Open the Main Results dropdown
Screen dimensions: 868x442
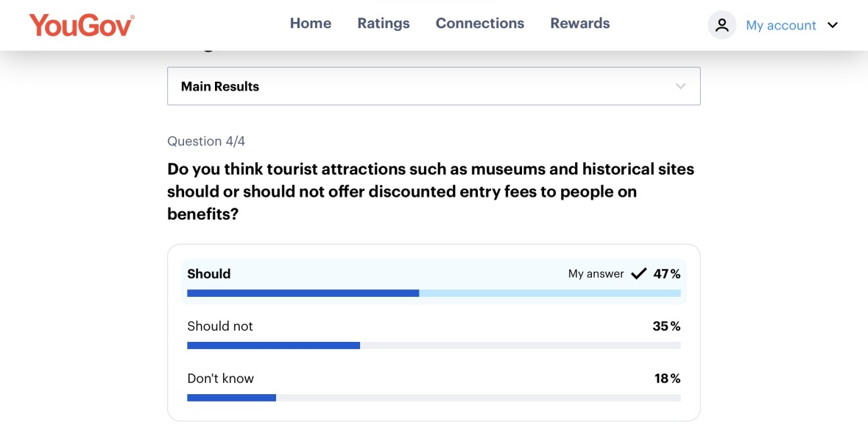pos(433,86)
